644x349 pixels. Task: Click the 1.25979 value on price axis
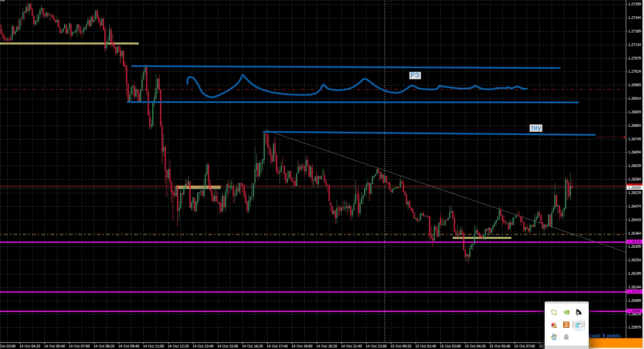635,327
